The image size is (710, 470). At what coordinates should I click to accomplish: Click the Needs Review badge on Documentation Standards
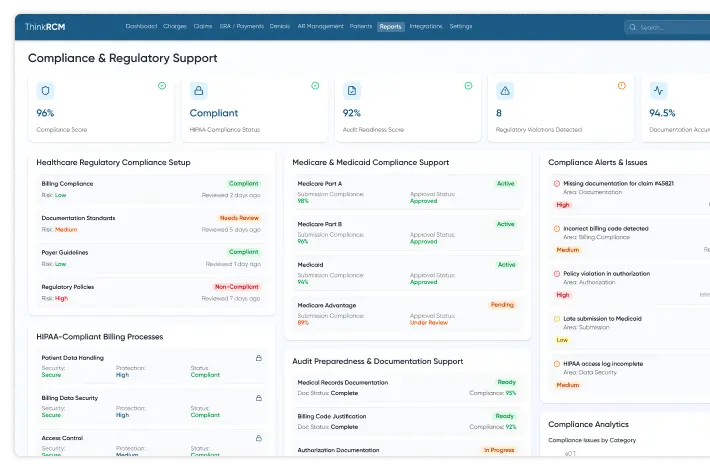pos(239,218)
